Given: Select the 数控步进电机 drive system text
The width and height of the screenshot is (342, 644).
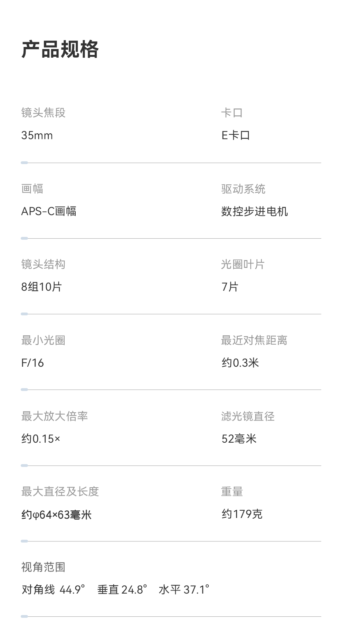Looking at the screenshot, I should pyautogui.click(x=254, y=211).
